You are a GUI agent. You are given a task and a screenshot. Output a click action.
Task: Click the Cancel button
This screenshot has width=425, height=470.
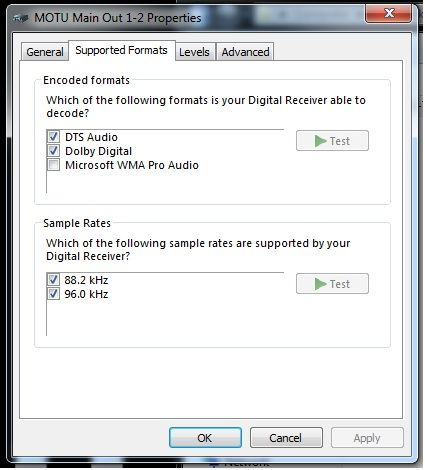pos(286,438)
